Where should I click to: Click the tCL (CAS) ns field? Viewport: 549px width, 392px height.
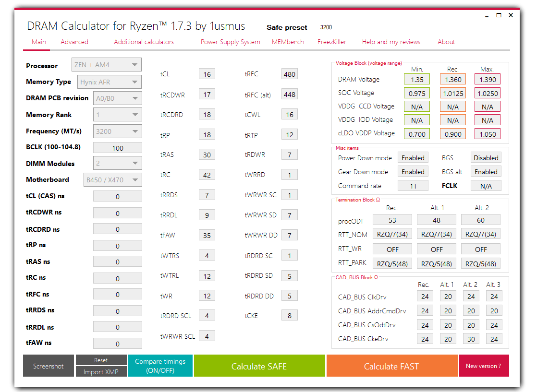click(117, 197)
